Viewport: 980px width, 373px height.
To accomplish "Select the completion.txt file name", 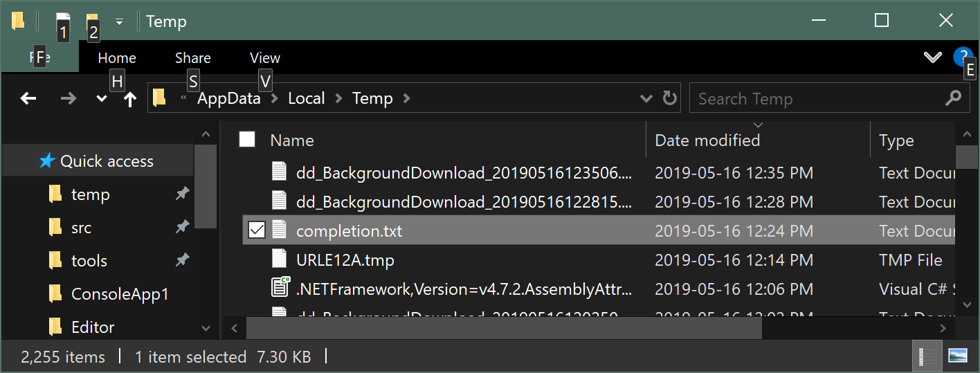I will pos(349,231).
